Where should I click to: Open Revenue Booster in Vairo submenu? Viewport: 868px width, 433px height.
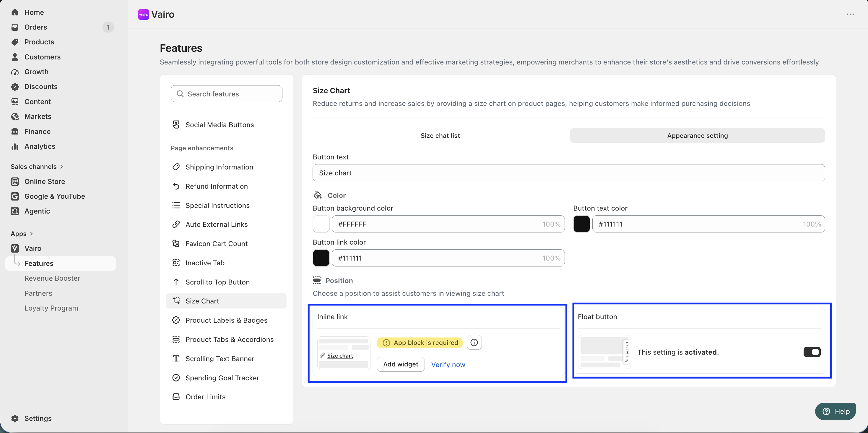tap(52, 278)
